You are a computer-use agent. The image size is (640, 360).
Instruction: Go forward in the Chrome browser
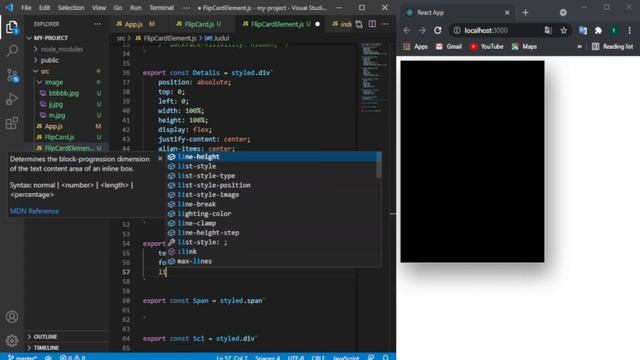click(x=422, y=30)
